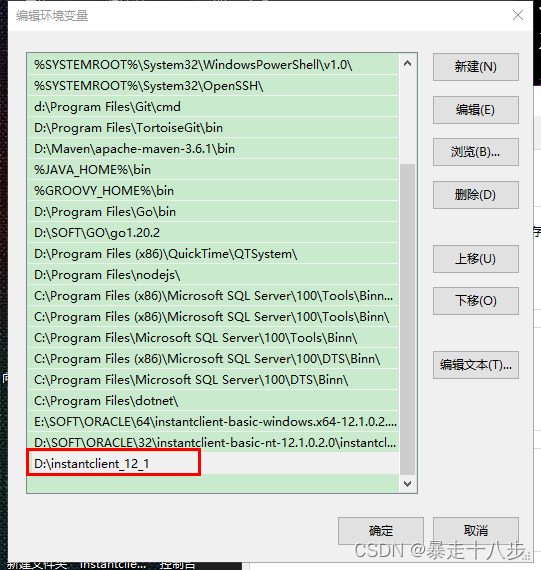The height and width of the screenshot is (570, 541).
Task: Click the scroll up arrow in path list
Action: (408, 64)
